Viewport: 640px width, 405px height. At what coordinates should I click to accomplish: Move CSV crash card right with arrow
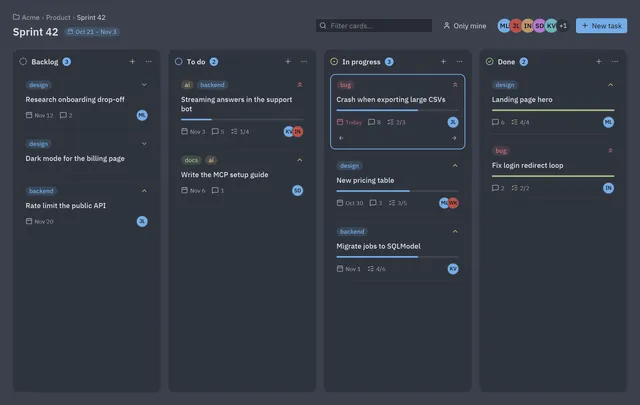[454, 138]
